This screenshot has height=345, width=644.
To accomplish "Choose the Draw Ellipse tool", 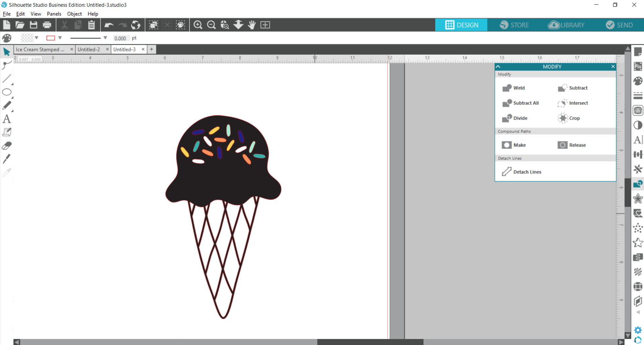I will 7,92.
